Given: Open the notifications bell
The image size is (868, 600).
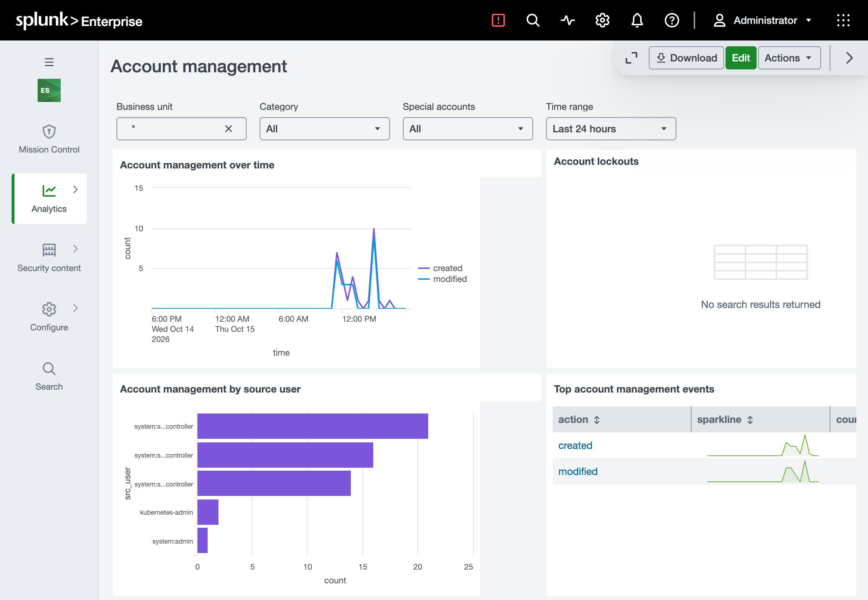Looking at the screenshot, I should click(637, 20).
